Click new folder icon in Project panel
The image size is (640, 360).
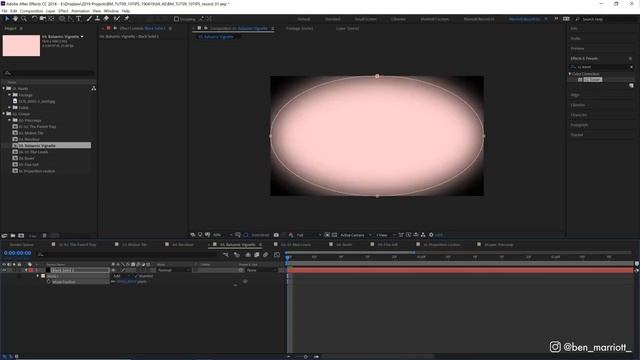click(13, 236)
